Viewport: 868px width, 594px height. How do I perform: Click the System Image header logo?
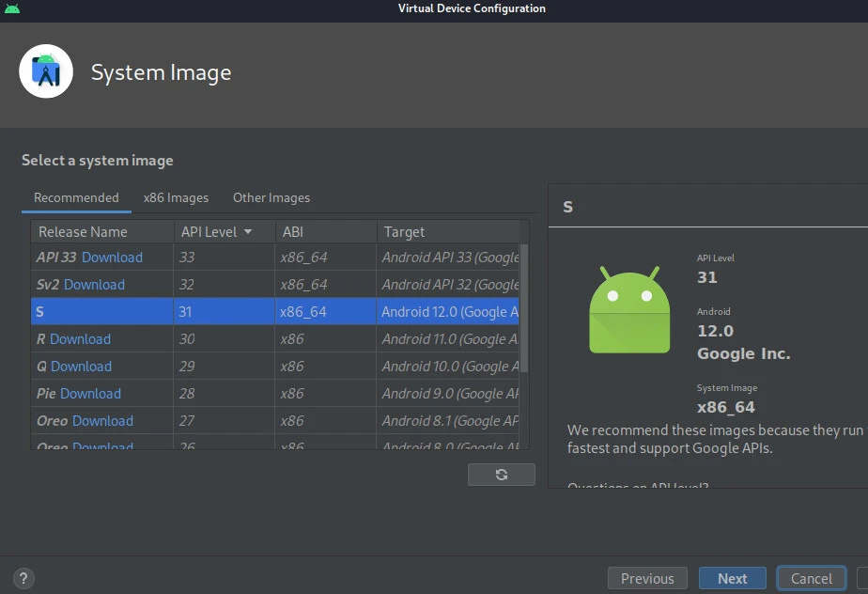(46, 71)
